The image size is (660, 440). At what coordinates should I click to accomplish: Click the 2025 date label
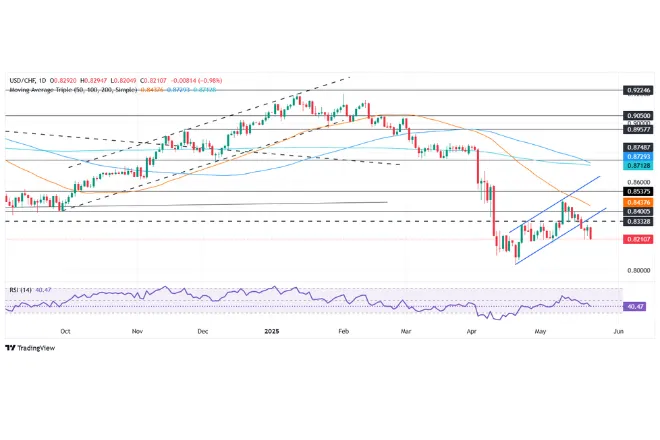point(271,331)
